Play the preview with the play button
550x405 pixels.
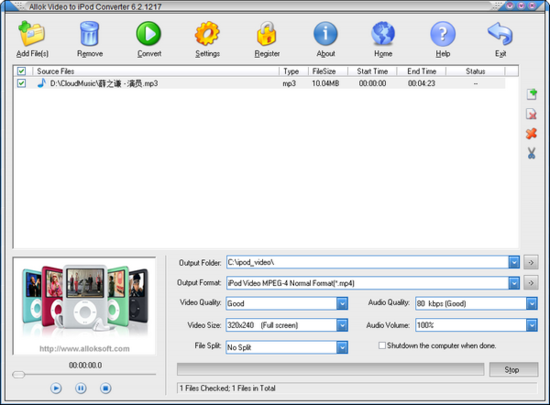pos(56,388)
